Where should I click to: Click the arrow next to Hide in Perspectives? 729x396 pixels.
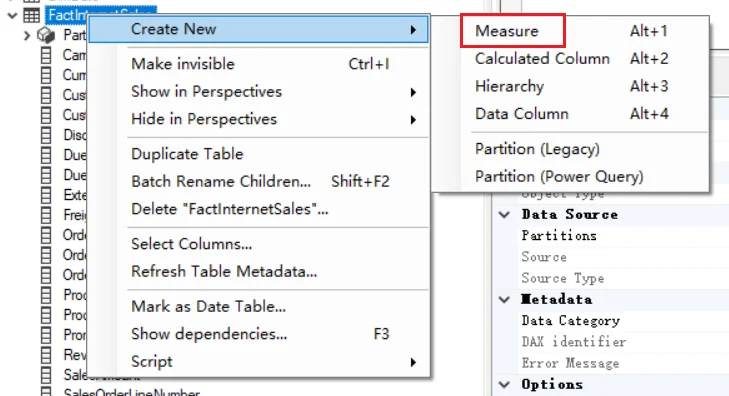click(x=413, y=120)
